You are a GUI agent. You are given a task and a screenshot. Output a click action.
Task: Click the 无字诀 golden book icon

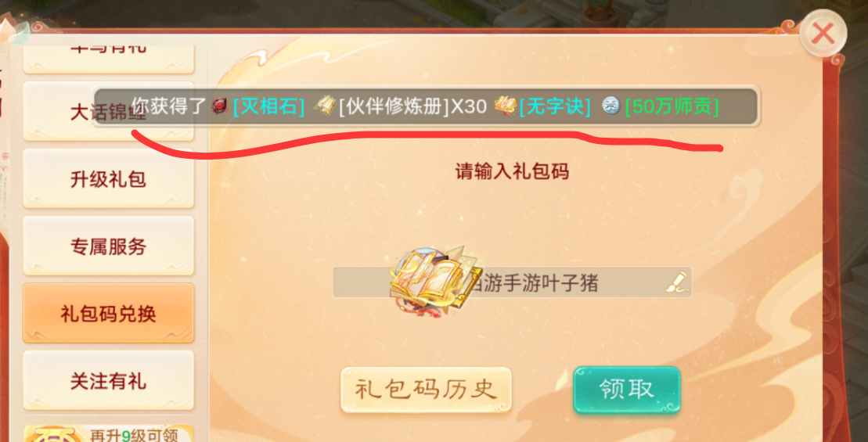click(505, 105)
